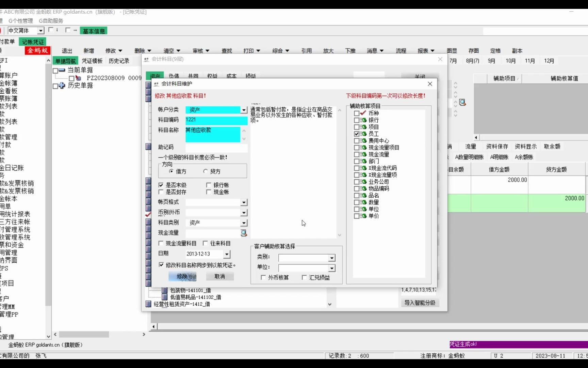Switch to the 负债 tab in 会计科目 window
This screenshot has width=588, height=368.
[x=174, y=76]
